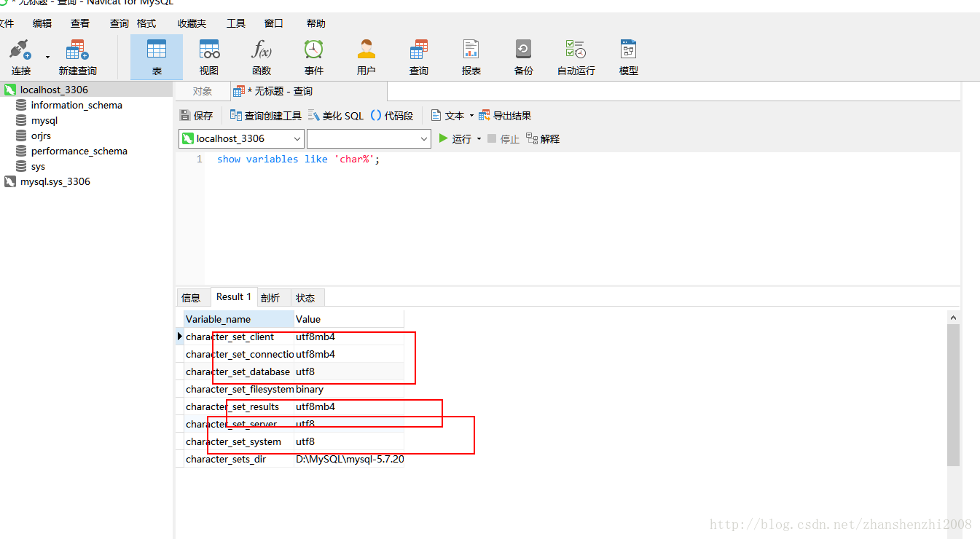Click the character_set_results cell
This screenshot has width=980, height=539.
coord(239,406)
